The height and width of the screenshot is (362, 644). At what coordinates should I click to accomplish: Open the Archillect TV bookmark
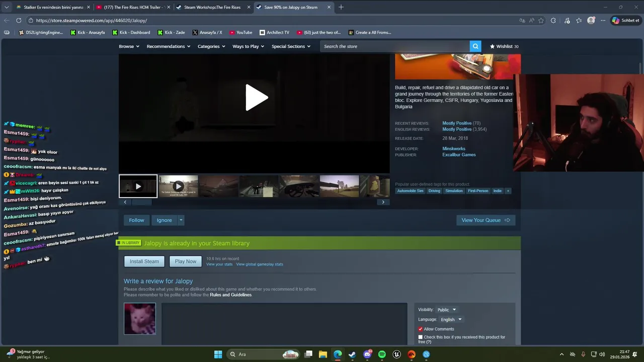(x=274, y=32)
